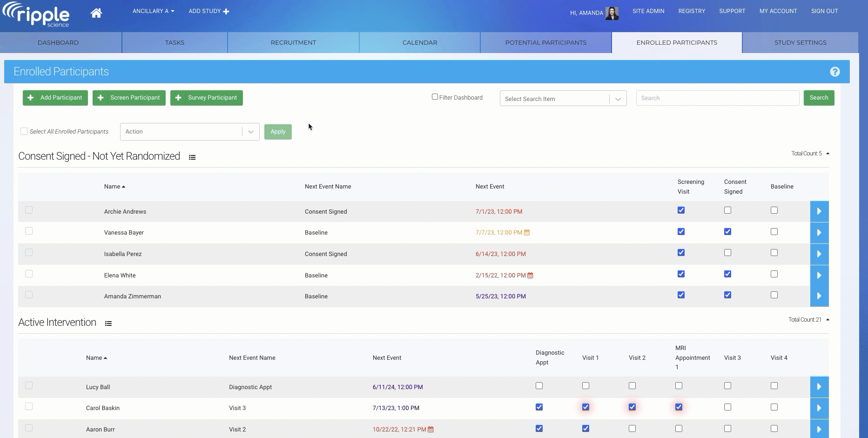Open Archie Andrews row arrow button
The image size is (868, 438).
(819, 211)
